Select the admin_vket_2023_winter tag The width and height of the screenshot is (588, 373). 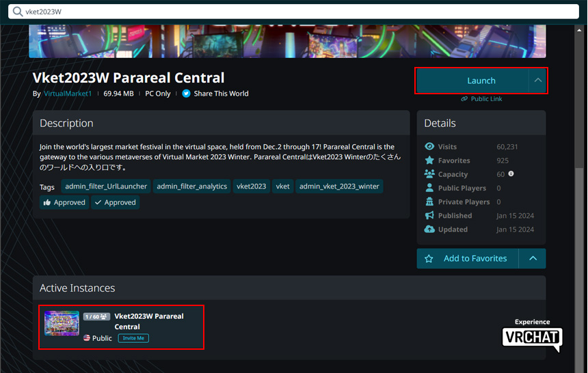(x=339, y=186)
